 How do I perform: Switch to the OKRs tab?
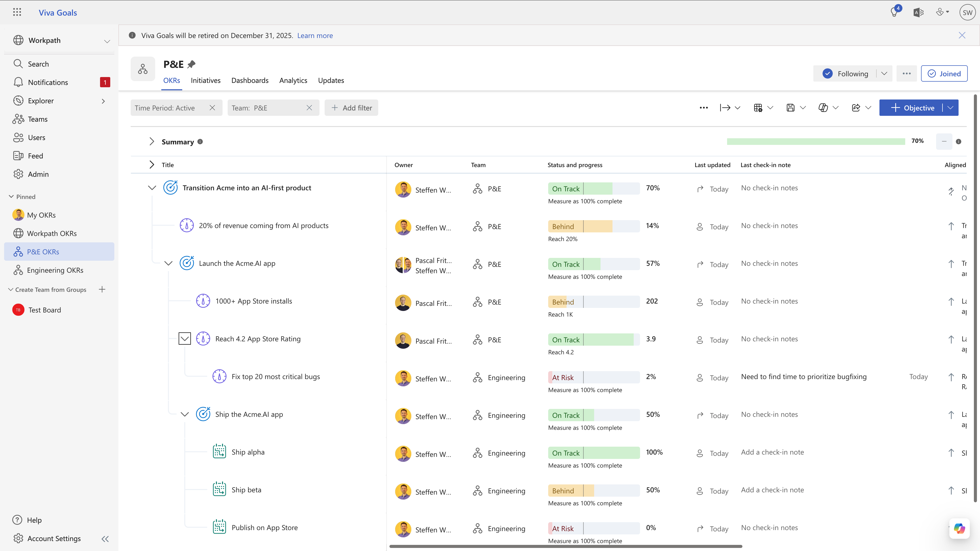pyautogui.click(x=171, y=80)
